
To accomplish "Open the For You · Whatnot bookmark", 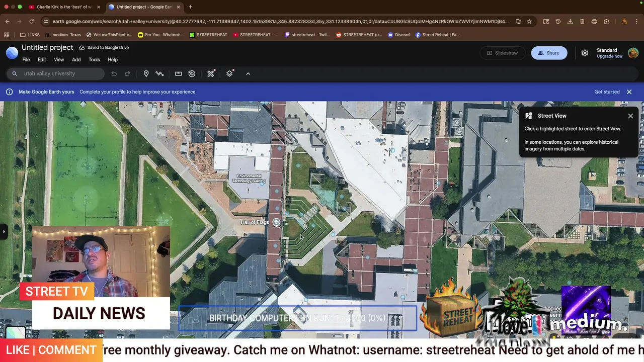I will 160,35.
